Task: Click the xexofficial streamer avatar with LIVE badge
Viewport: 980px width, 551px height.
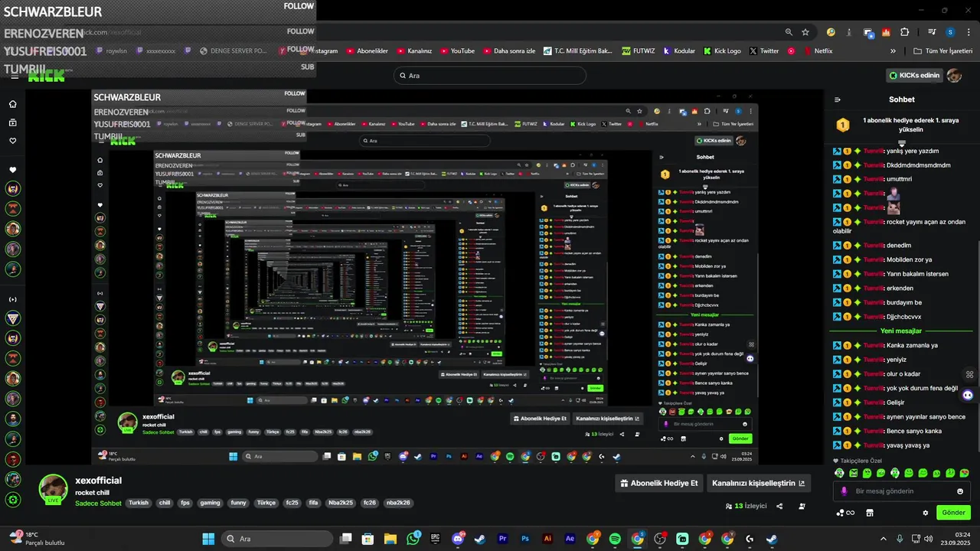Action: (54, 490)
